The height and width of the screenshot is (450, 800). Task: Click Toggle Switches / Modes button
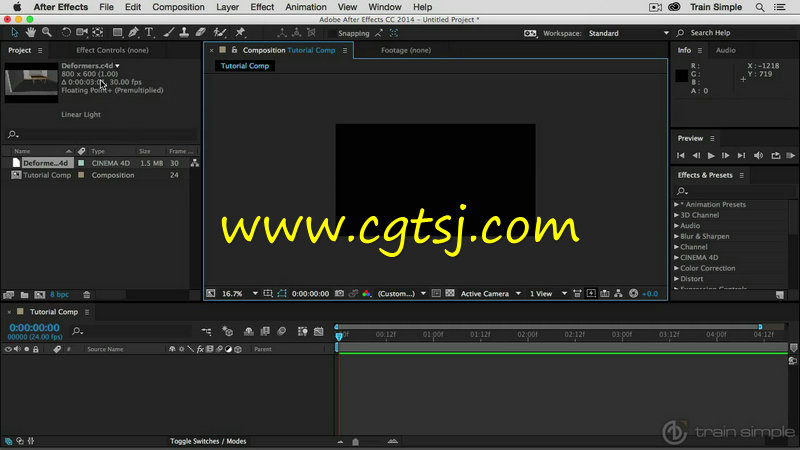pyautogui.click(x=208, y=441)
